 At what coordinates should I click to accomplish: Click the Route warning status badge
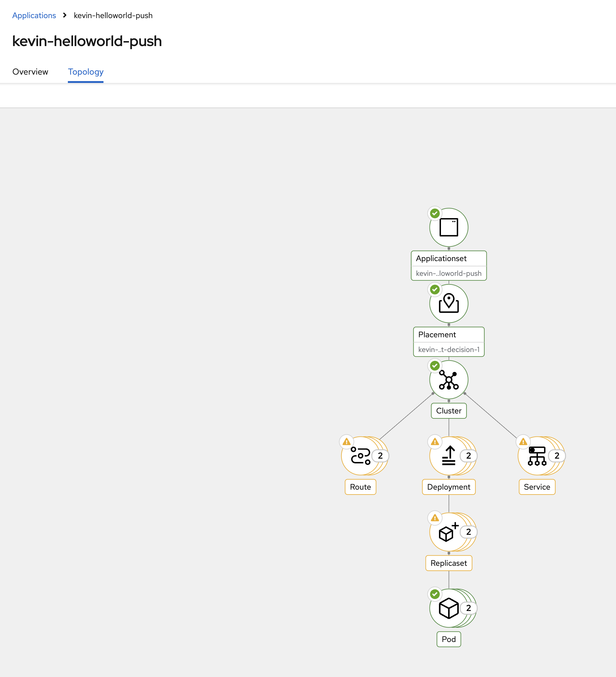click(x=346, y=442)
